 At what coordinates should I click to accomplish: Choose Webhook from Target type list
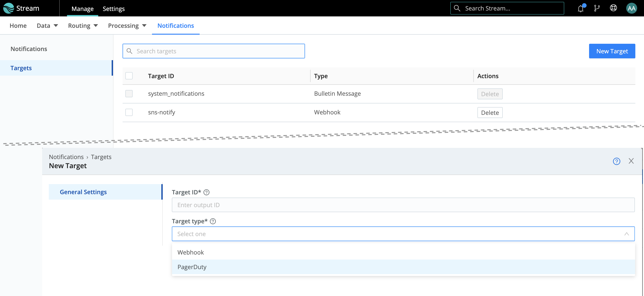coord(403,252)
